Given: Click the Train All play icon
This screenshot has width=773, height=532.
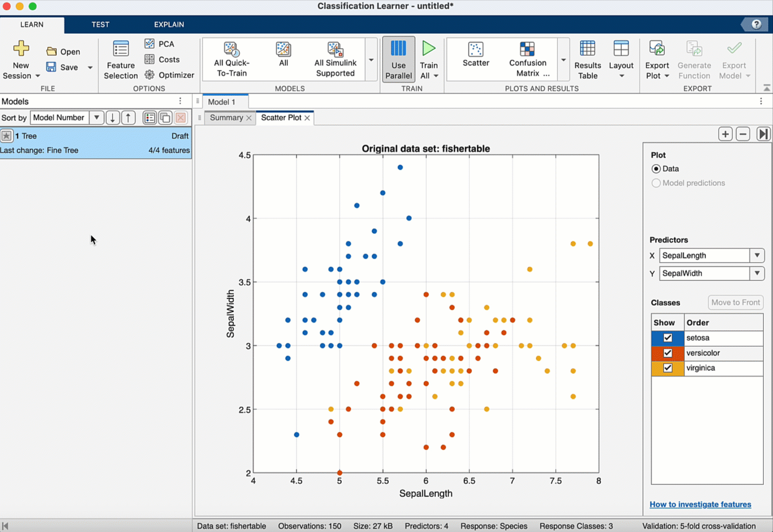Looking at the screenshot, I should [x=428, y=49].
